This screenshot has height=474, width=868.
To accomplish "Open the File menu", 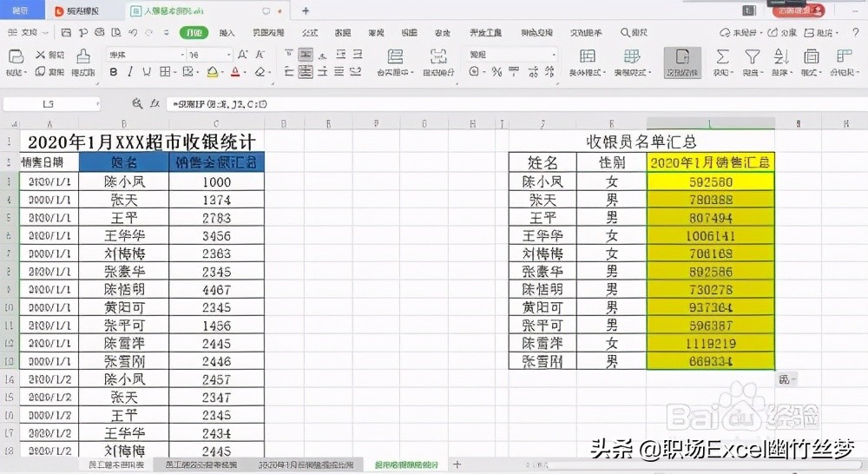I will tap(28, 33).
